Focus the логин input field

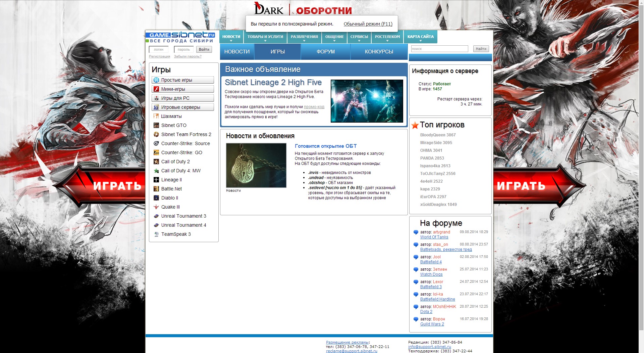tap(159, 49)
